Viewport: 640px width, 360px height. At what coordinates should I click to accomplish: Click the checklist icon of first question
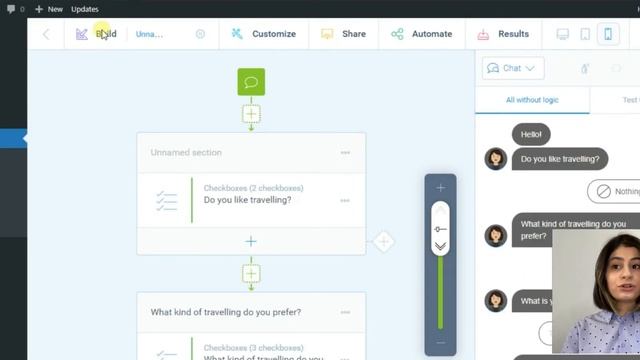[167, 201]
